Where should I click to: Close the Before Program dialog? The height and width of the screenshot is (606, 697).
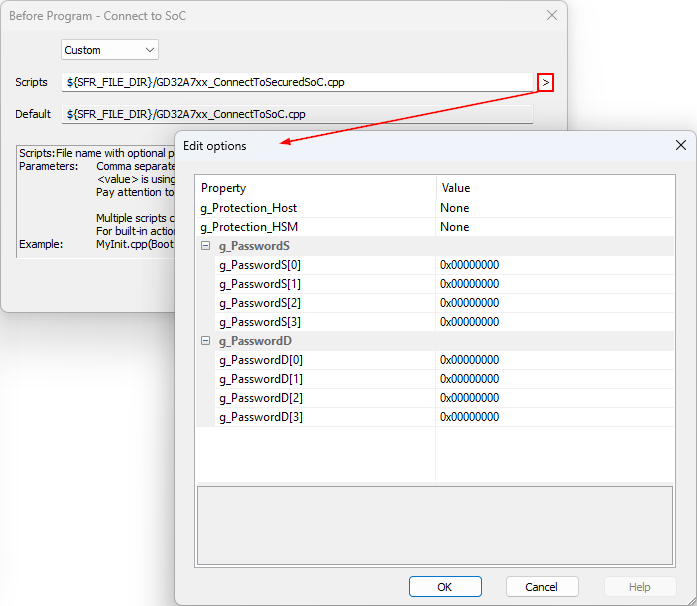[x=551, y=15]
